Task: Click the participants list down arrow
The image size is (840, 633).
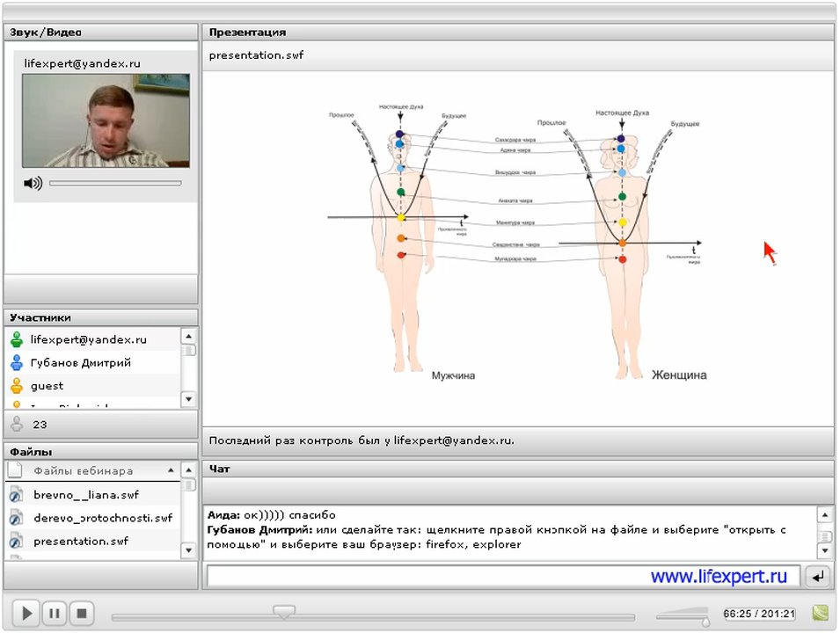Action: (x=188, y=399)
